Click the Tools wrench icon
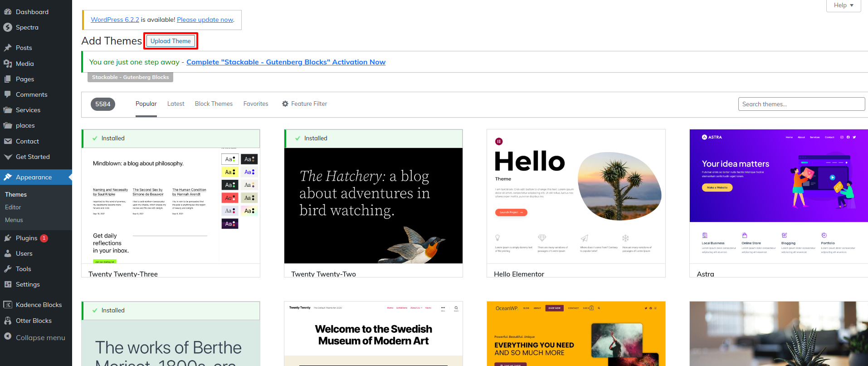 pos(8,269)
